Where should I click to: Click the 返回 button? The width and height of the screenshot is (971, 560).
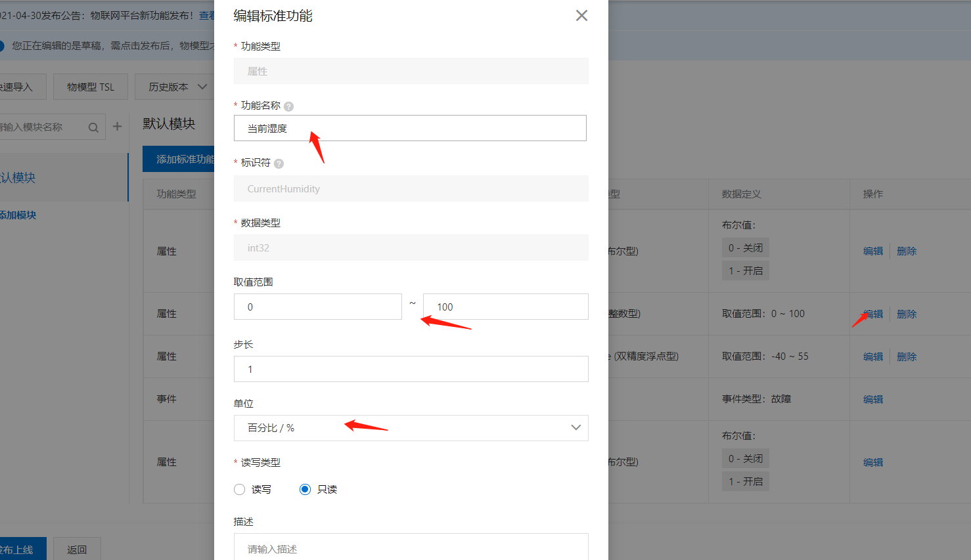coord(77,549)
